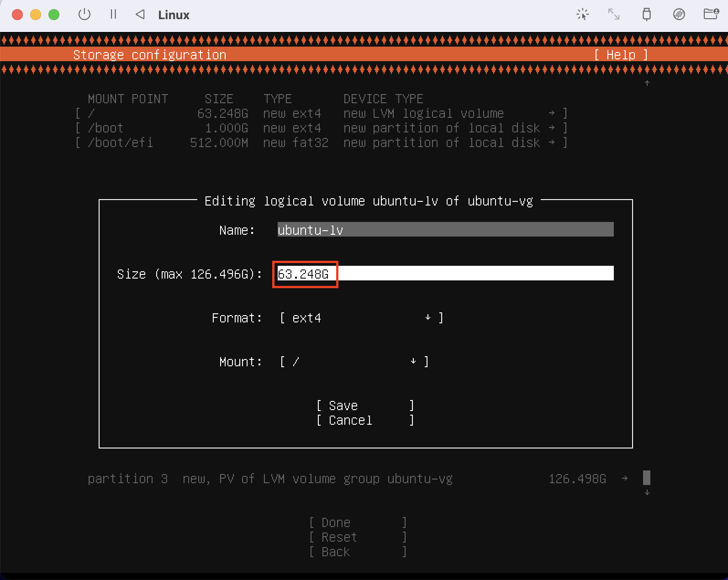Open the CD/DVD drive image icon
Screen dimensions: 728x580
coord(679,15)
